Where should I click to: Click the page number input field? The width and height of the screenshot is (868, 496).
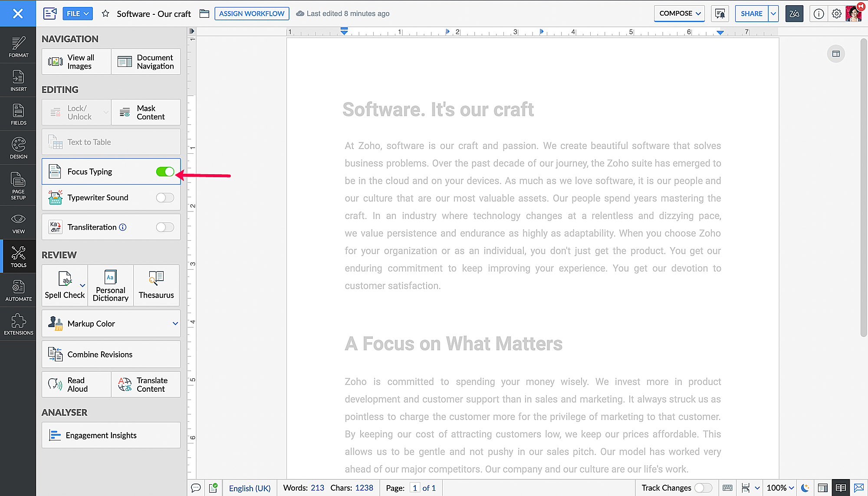click(x=414, y=488)
